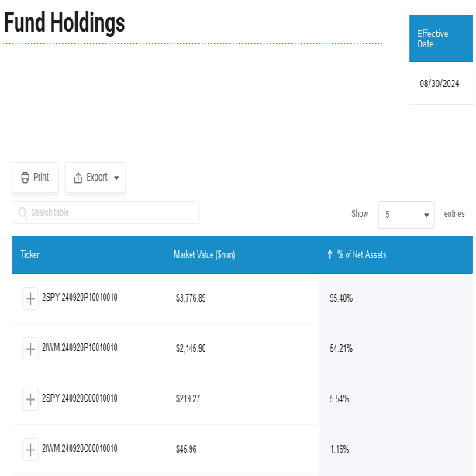Click the ascending sort arrow icon

(329, 255)
